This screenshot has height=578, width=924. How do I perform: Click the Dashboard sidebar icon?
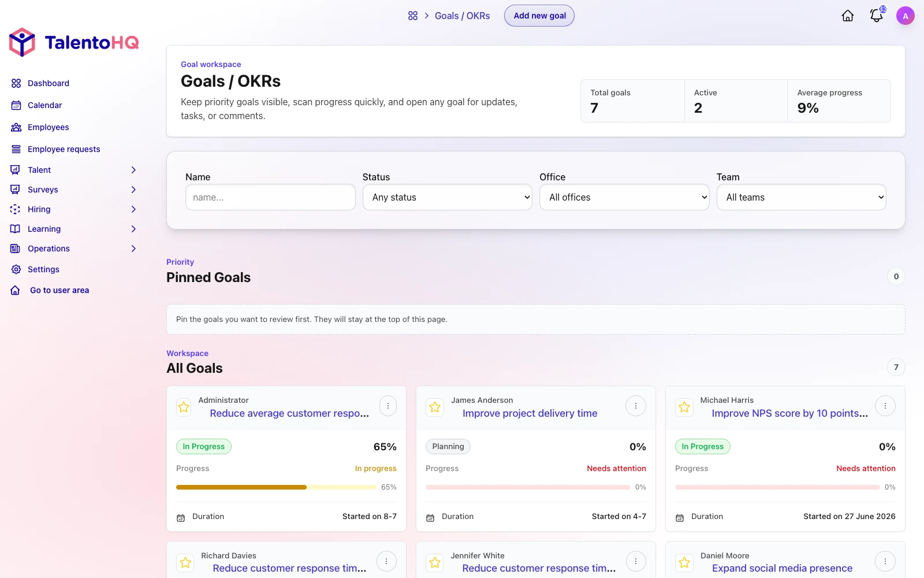tap(16, 83)
